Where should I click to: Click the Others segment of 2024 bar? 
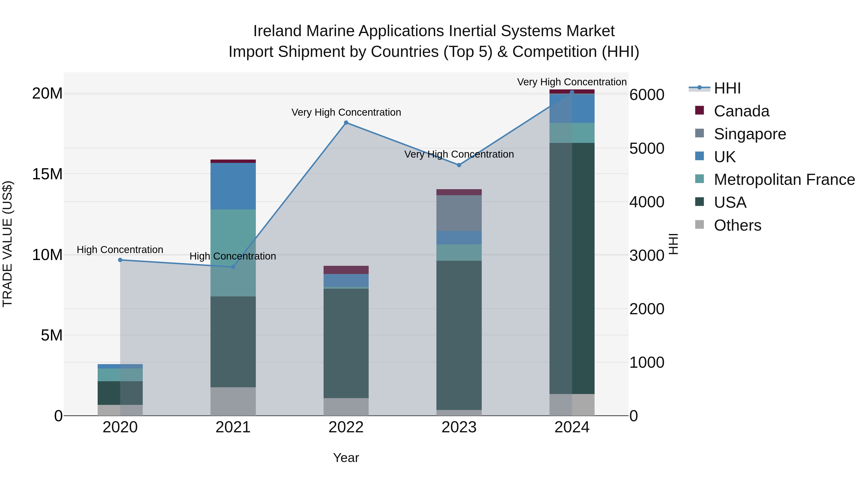pos(572,405)
